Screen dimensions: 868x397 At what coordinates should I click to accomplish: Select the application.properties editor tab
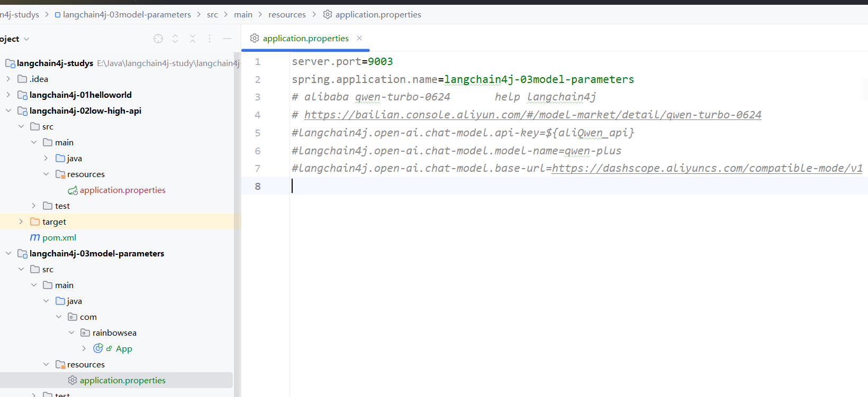tap(305, 38)
